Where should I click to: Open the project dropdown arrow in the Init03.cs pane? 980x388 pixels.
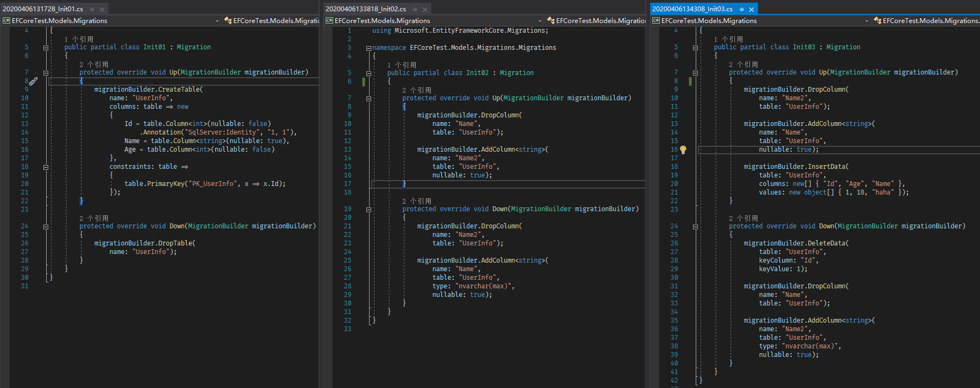tap(867, 21)
